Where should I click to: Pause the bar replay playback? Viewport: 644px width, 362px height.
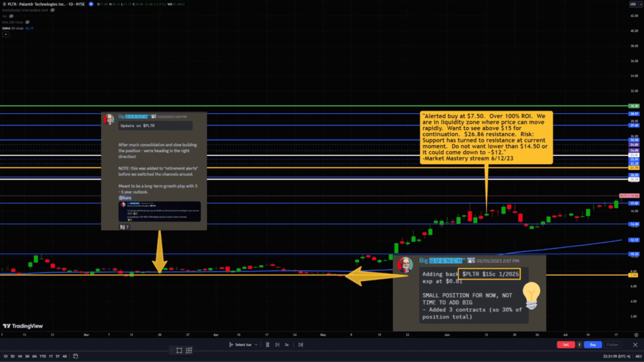point(267,344)
